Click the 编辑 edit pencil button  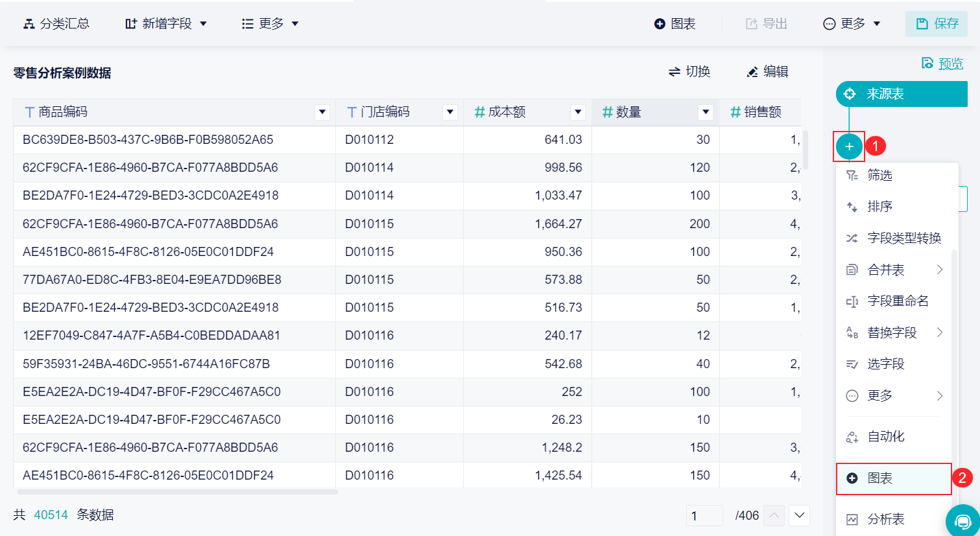[x=767, y=72]
